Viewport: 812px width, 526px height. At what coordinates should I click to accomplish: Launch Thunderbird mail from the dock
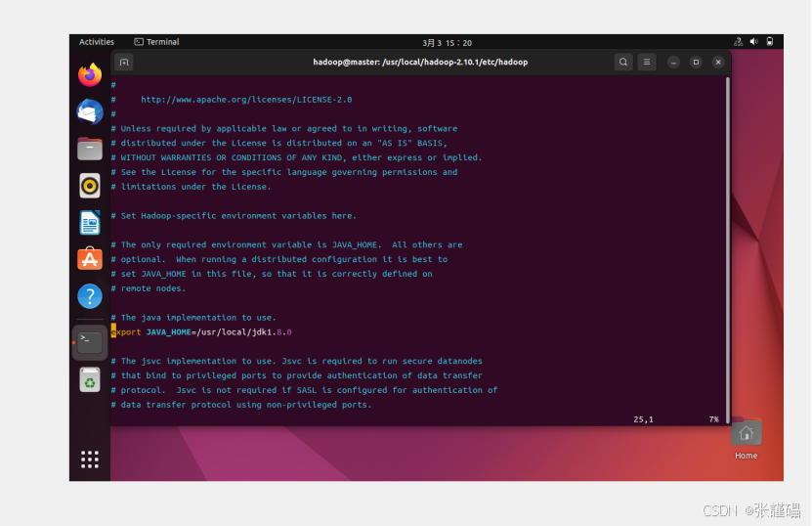pyautogui.click(x=90, y=111)
